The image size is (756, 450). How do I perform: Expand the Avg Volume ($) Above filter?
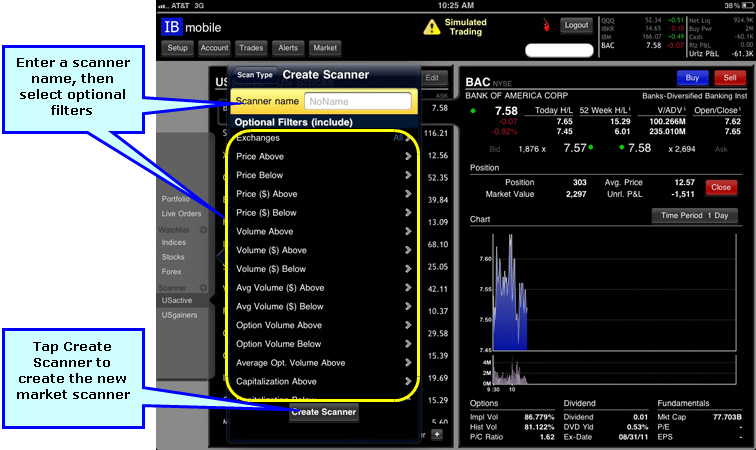(323, 288)
